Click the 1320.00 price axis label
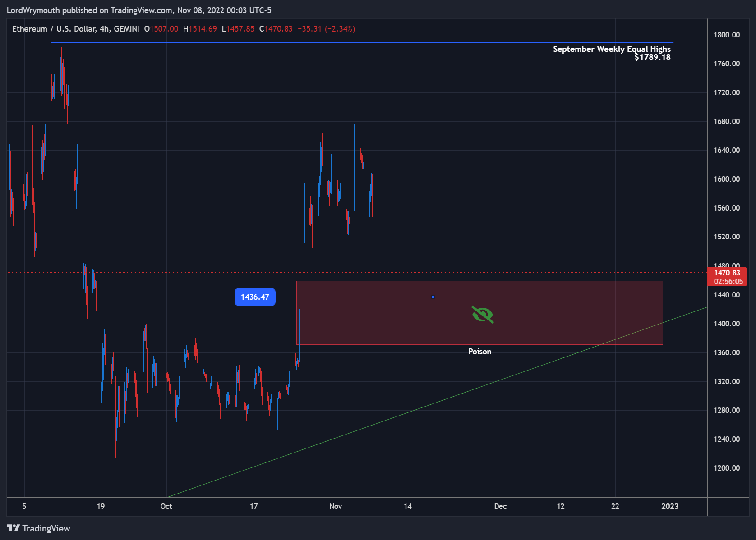Image resolution: width=756 pixels, height=540 pixels. [727, 381]
